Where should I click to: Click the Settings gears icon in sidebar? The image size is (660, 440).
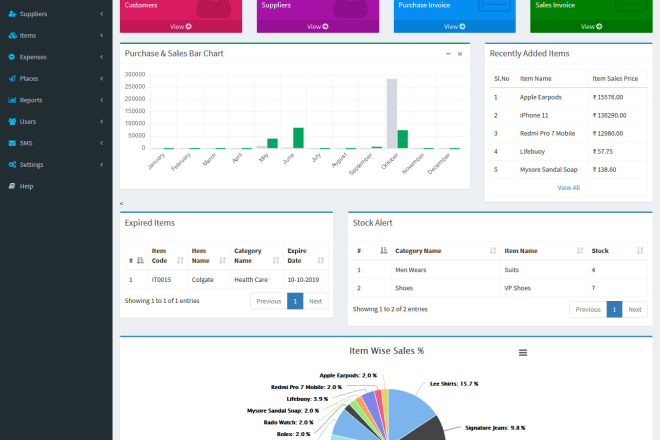tap(12, 165)
